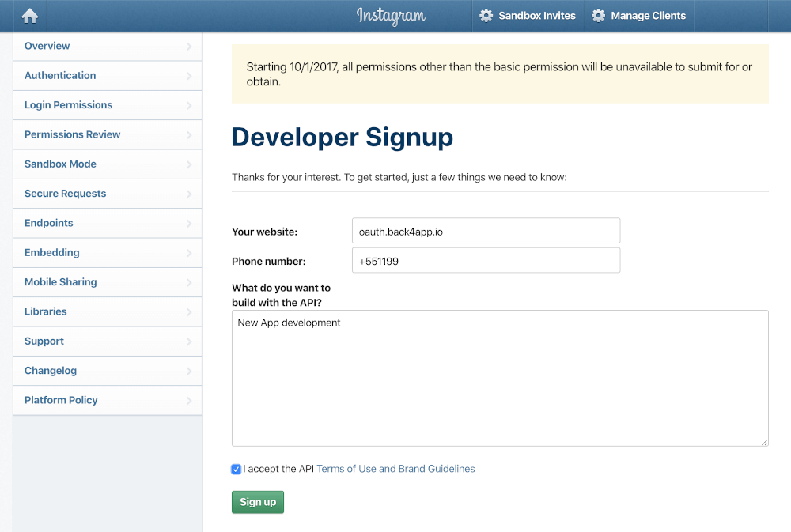Click the home icon in the header

click(x=30, y=16)
